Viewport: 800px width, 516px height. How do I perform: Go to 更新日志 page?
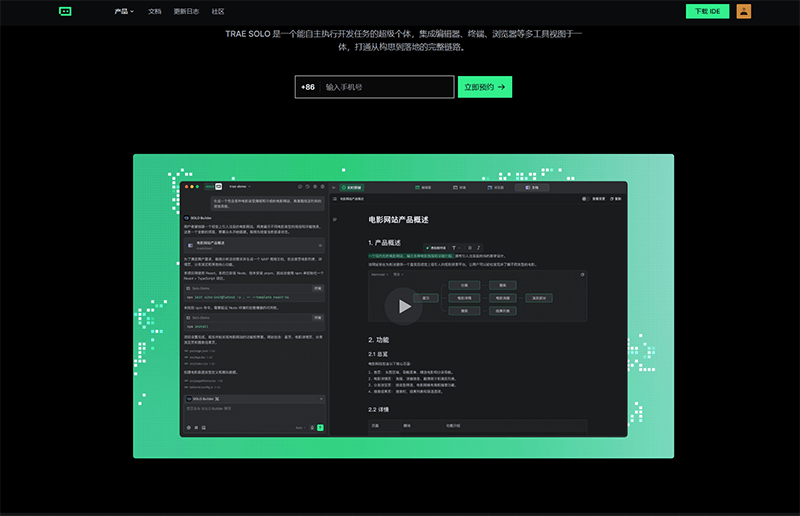(185, 12)
